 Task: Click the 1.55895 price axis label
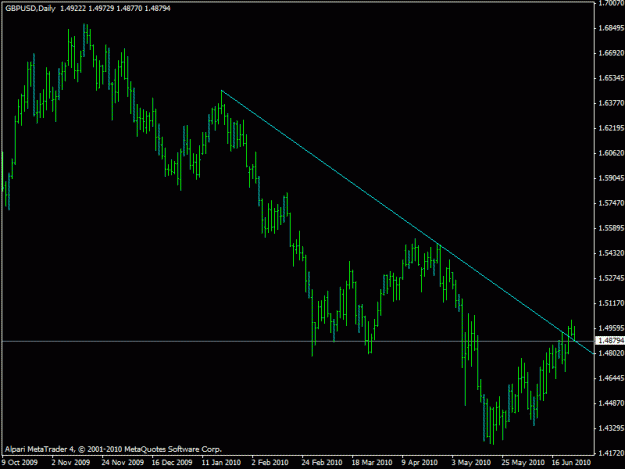[611, 228]
